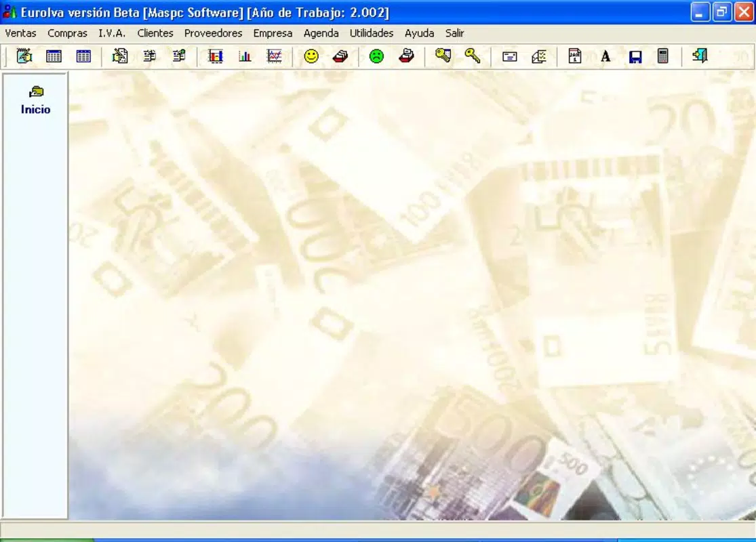Minimize the EuroIva window
Screen dimensions: 756x542
click(700, 12)
